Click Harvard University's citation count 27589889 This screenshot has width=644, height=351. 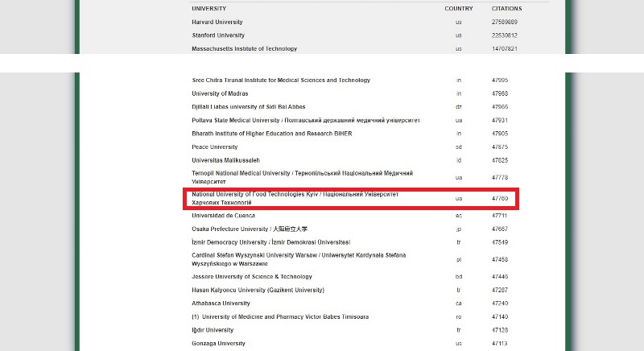point(506,22)
